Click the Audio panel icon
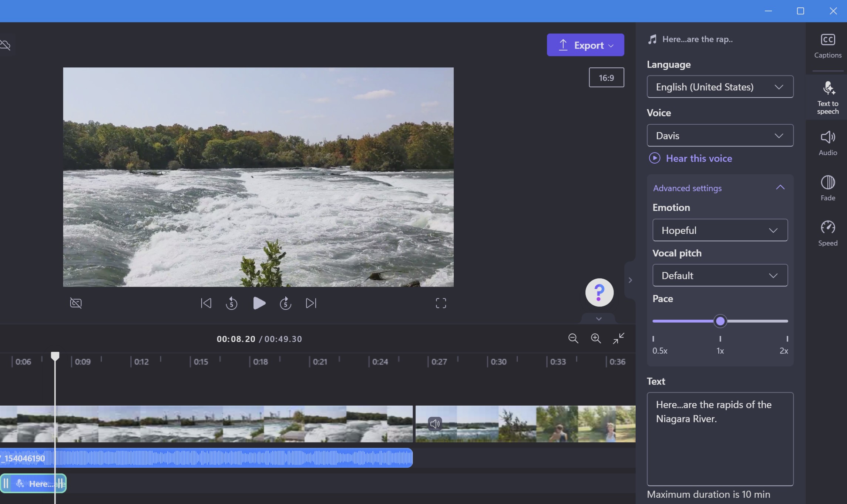The image size is (847, 504). [828, 142]
